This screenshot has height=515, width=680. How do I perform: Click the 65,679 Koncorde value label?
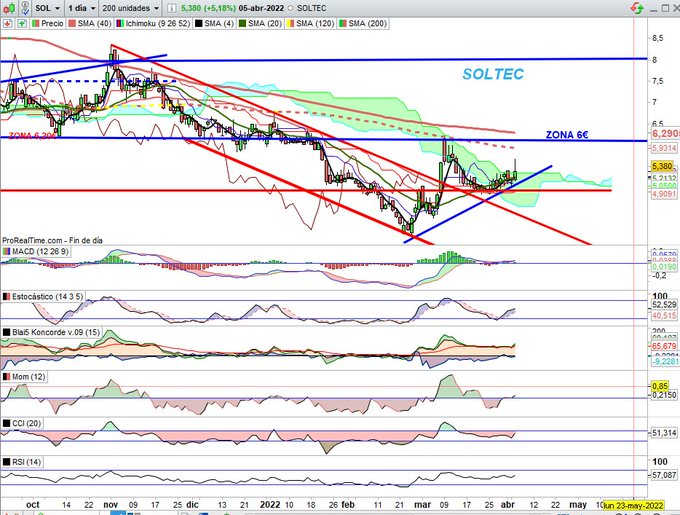pos(664,346)
